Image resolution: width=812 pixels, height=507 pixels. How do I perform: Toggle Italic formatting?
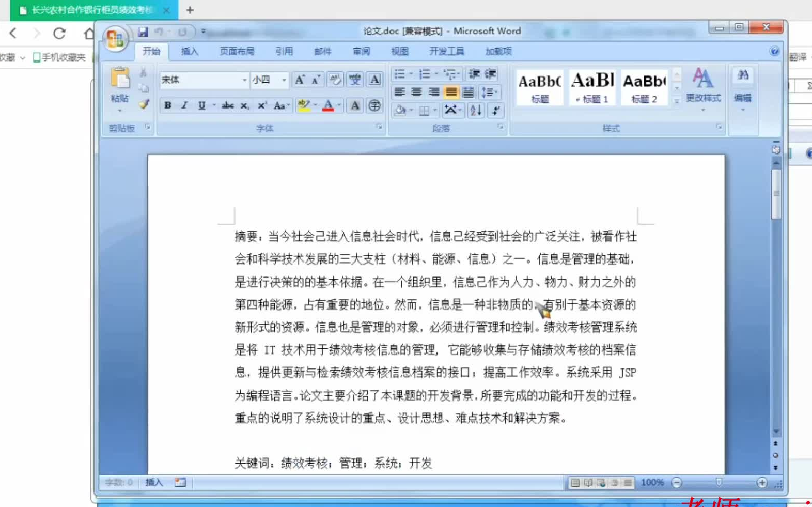184,105
